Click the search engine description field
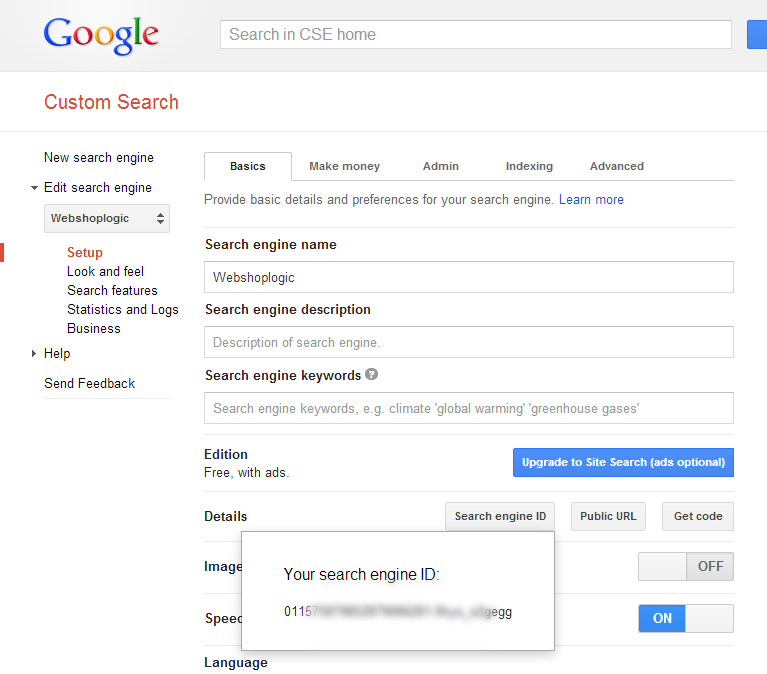Viewport: 767px width, 674px height. [x=469, y=342]
